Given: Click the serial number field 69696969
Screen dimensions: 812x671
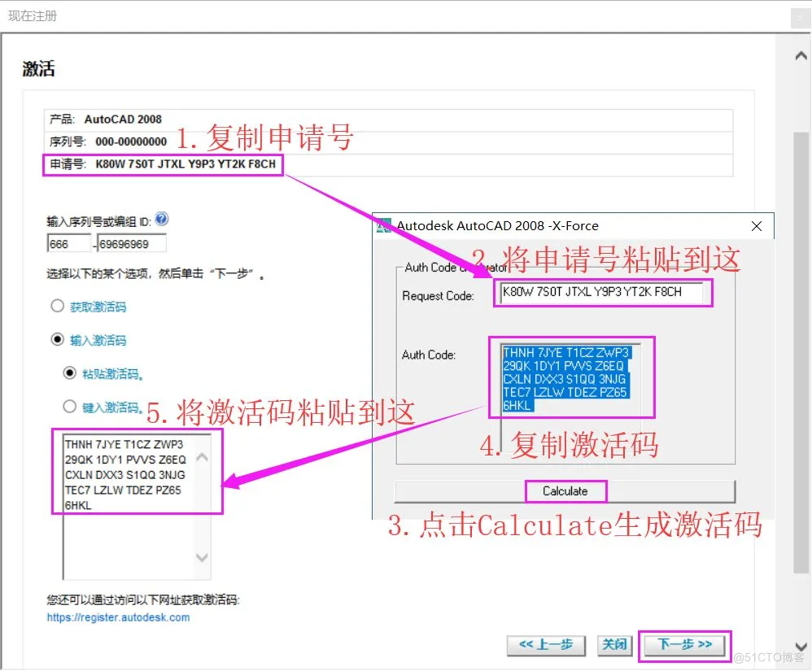Looking at the screenshot, I should coord(132,243).
